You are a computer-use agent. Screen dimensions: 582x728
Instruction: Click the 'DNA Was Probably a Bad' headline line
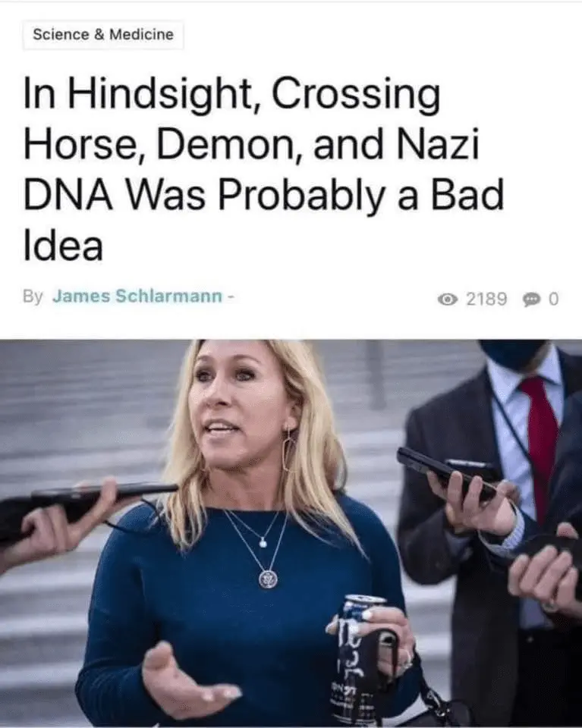(x=263, y=195)
